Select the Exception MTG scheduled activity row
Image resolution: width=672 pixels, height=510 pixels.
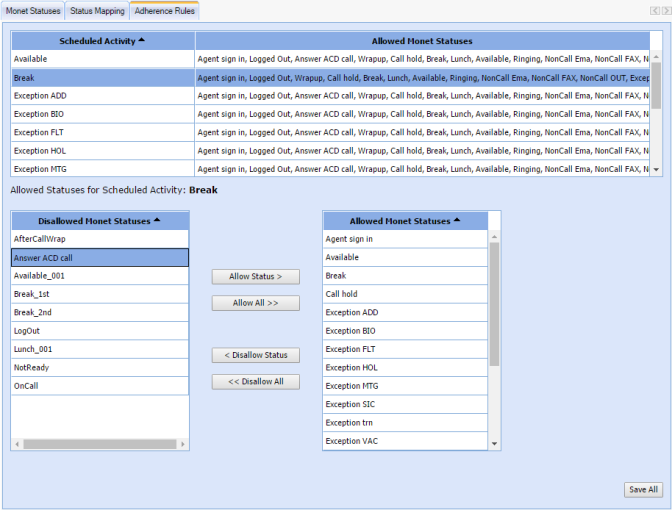pos(102,169)
